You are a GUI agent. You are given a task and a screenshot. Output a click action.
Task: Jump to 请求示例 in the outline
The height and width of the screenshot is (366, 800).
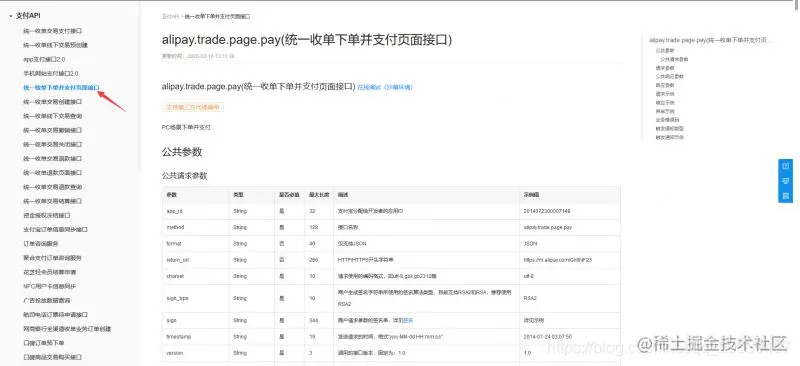click(x=665, y=94)
